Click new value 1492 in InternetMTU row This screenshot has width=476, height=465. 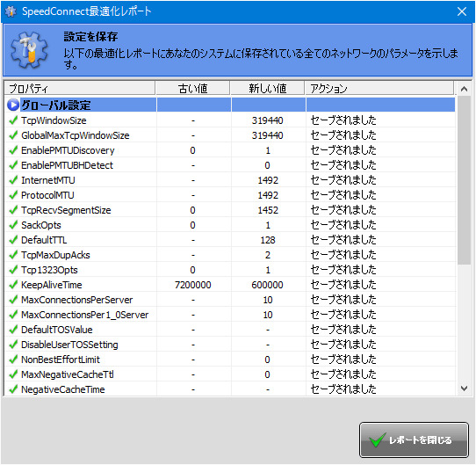(x=268, y=180)
